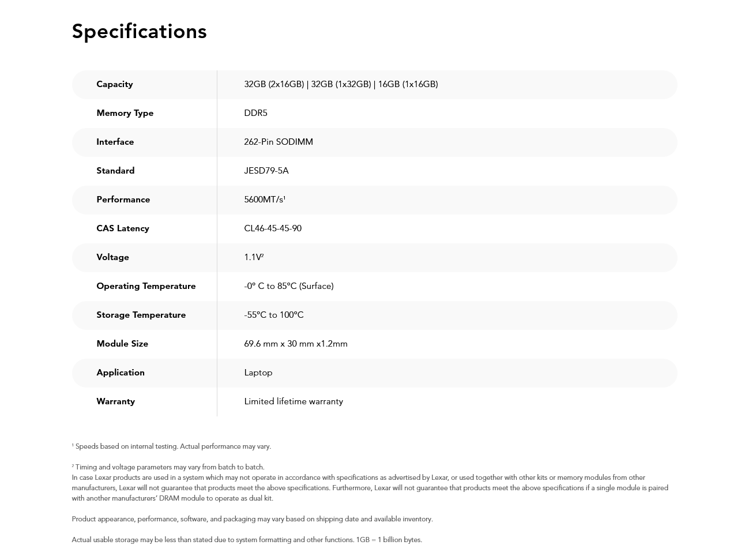Click the CL46-45-45-90 latency value
This screenshot has width=749, height=560.
click(x=273, y=228)
